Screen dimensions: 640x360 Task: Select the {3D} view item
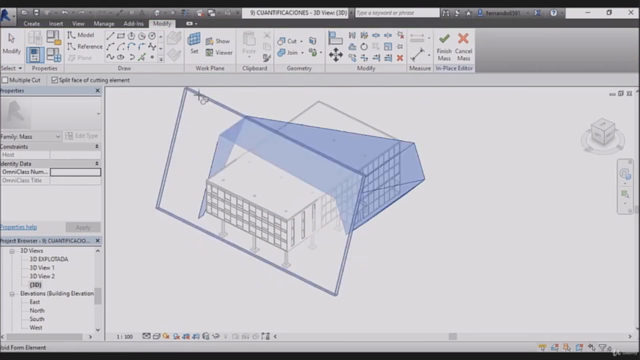(x=36, y=285)
